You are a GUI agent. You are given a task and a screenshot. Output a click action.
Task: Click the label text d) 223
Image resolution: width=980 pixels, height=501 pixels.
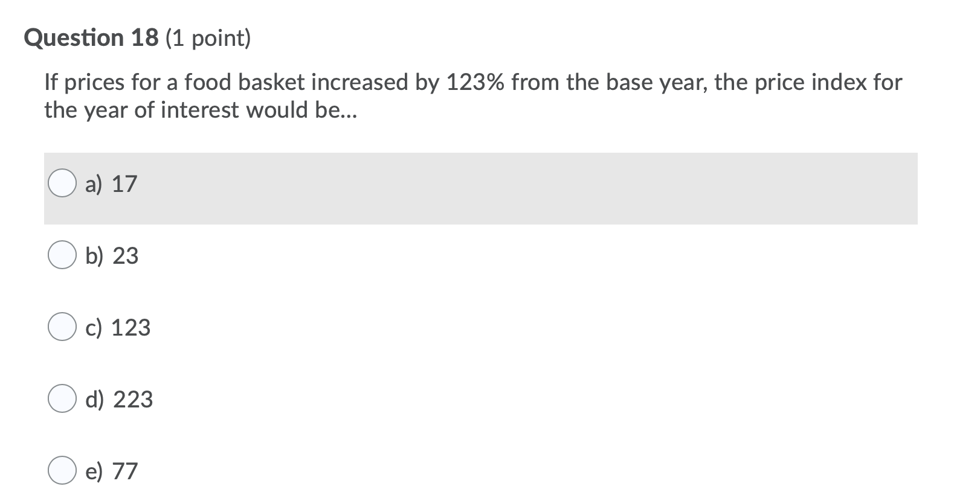[x=120, y=398]
